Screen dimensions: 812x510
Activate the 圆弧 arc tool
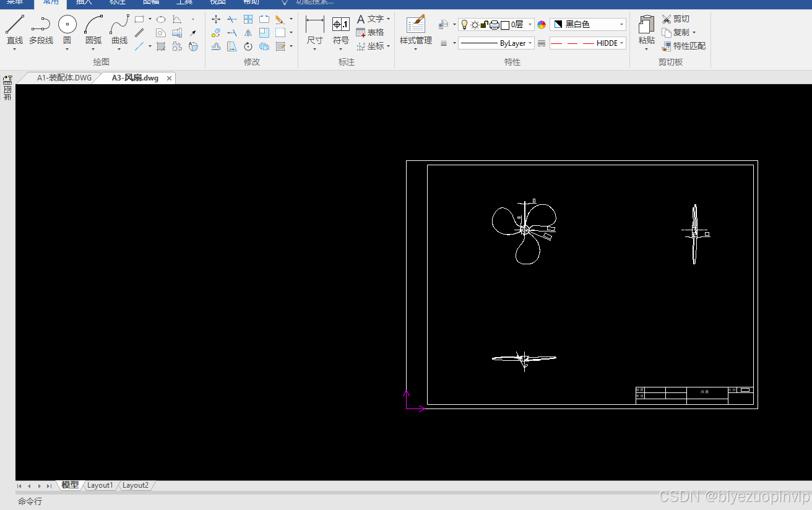point(93,31)
